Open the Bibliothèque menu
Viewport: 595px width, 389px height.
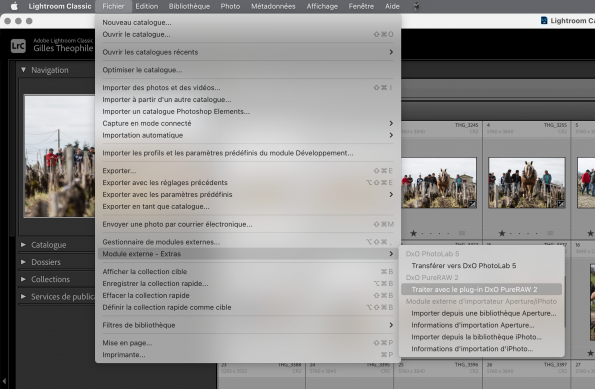189,6
